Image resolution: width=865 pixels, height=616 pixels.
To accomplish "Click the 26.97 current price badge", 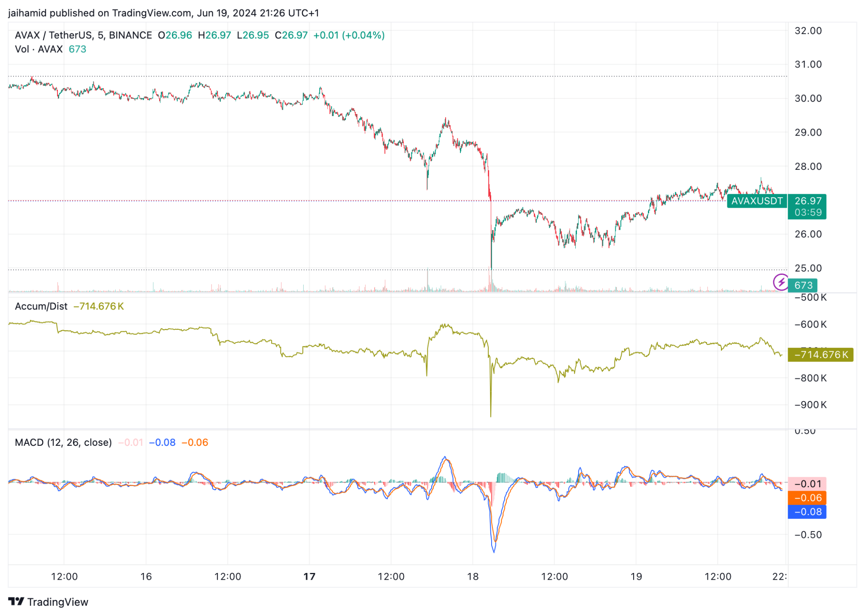I will 808,201.
